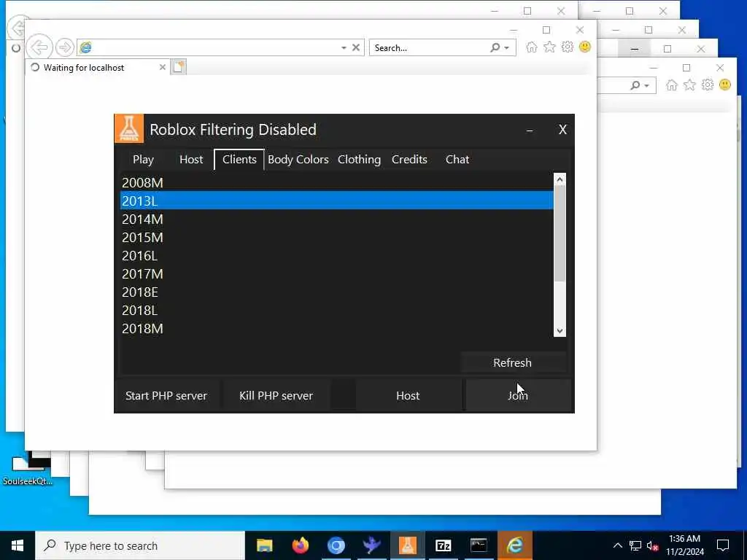Click the client list scrollbar thumb
This screenshot has height=560, width=747.
point(560,233)
